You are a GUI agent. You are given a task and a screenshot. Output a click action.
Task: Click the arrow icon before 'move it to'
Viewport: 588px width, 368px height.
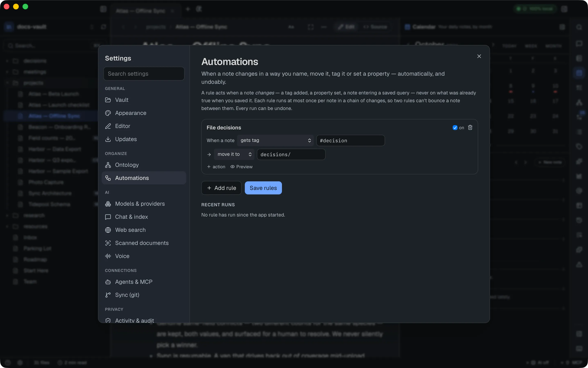click(209, 155)
